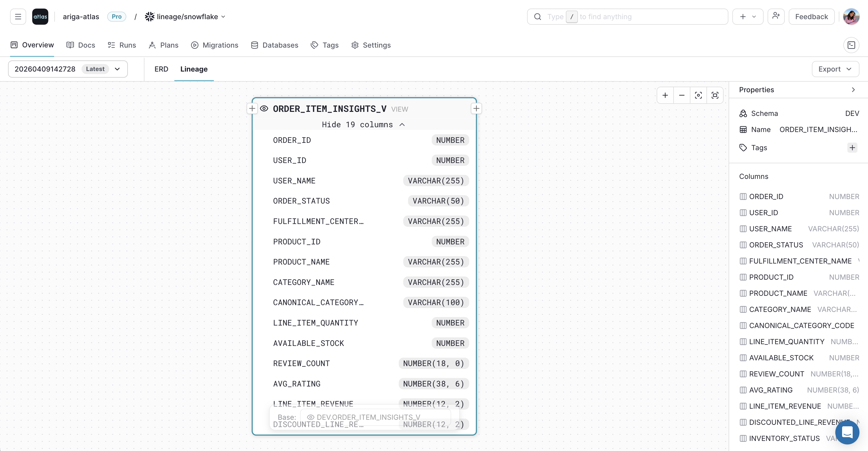Open the lineage/snowflake project dropdown

point(223,16)
